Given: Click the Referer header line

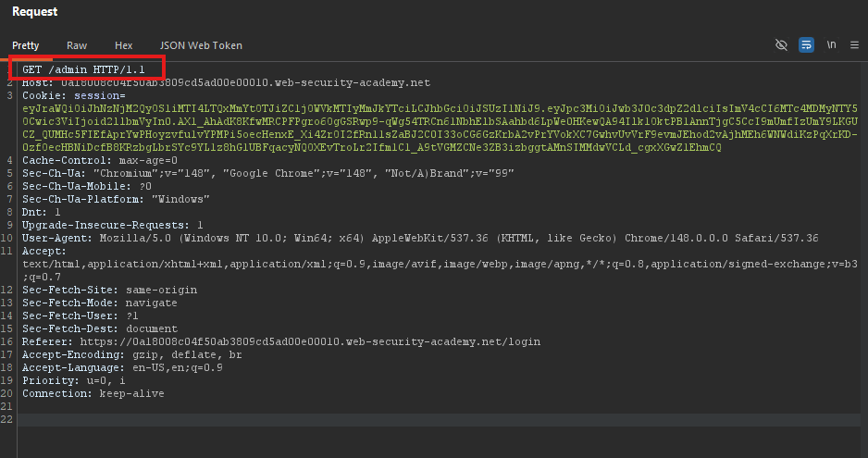Looking at the screenshot, I should click(281, 341).
